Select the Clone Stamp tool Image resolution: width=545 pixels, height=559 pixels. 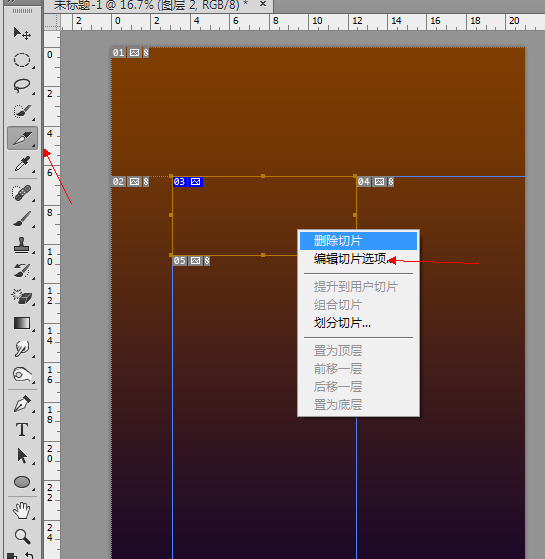pyautogui.click(x=22, y=245)
